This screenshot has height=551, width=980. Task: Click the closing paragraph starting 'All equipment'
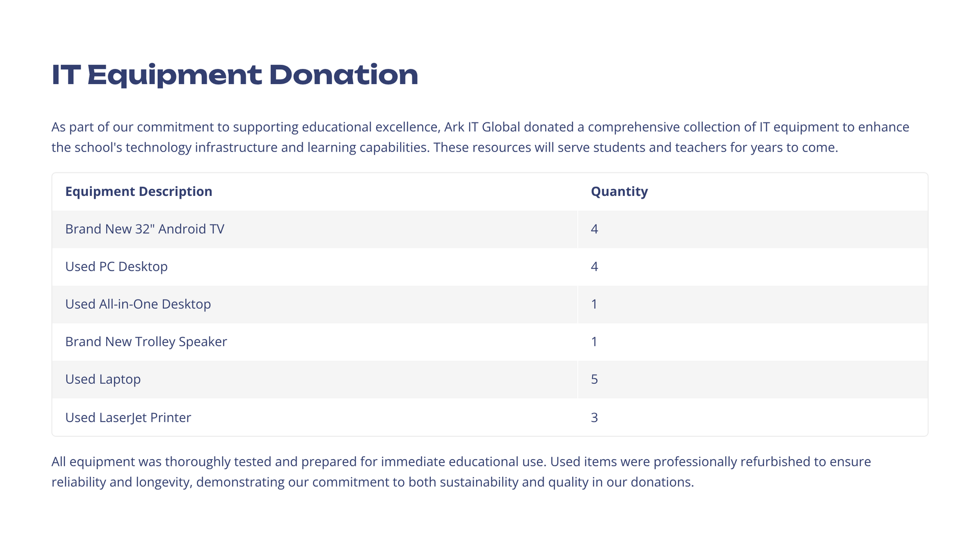459,472
